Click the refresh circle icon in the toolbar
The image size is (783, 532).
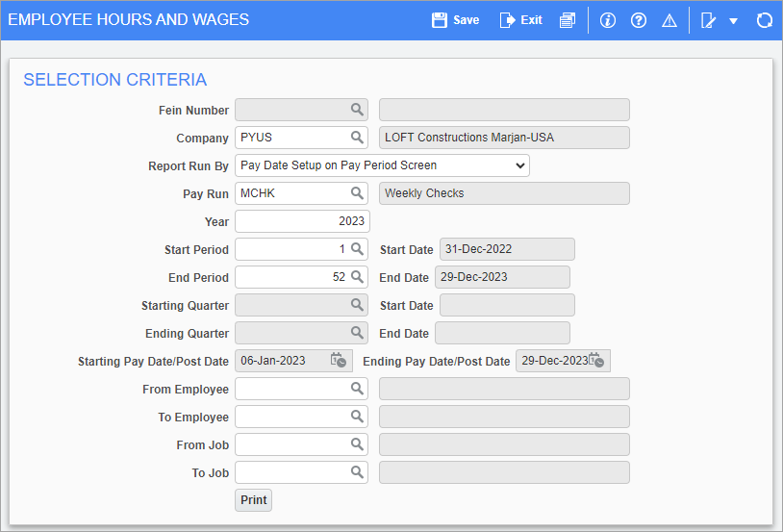(765, 20)
